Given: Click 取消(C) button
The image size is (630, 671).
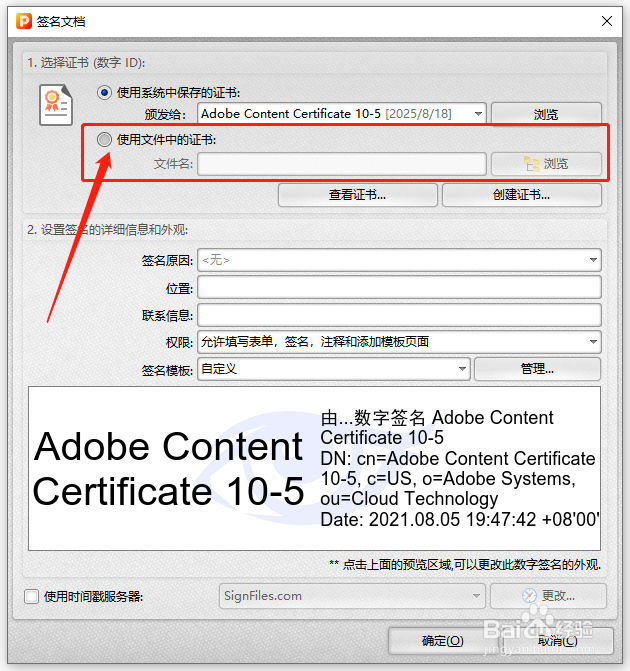Looking at the screenshot, I should coord(558,641).
